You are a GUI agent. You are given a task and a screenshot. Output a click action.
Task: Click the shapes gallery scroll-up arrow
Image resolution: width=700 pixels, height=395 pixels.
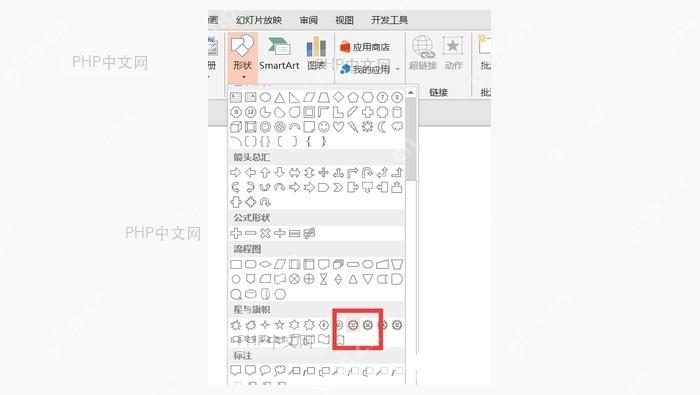pyautogui.click(x=411, y=92)
